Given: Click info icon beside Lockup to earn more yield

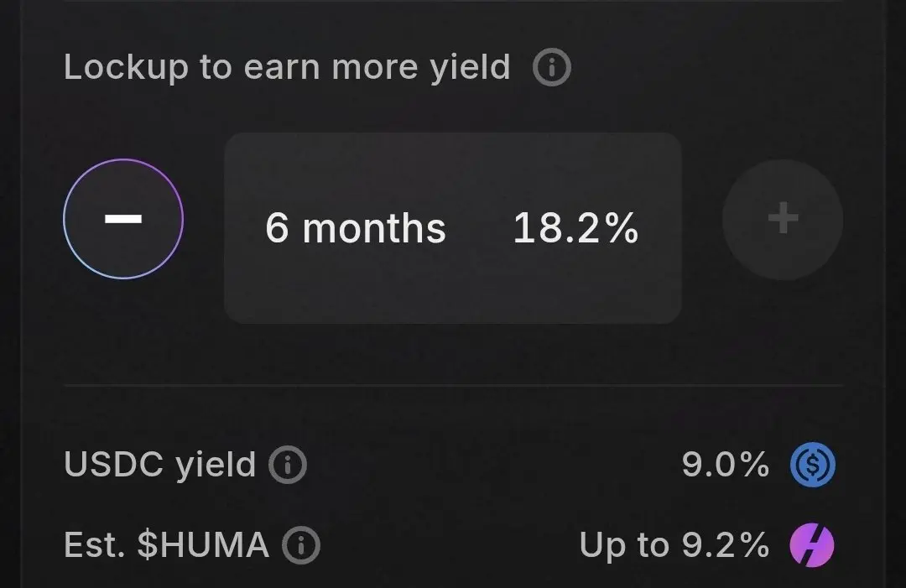Looking at the screenshot, I should [551, 68].
